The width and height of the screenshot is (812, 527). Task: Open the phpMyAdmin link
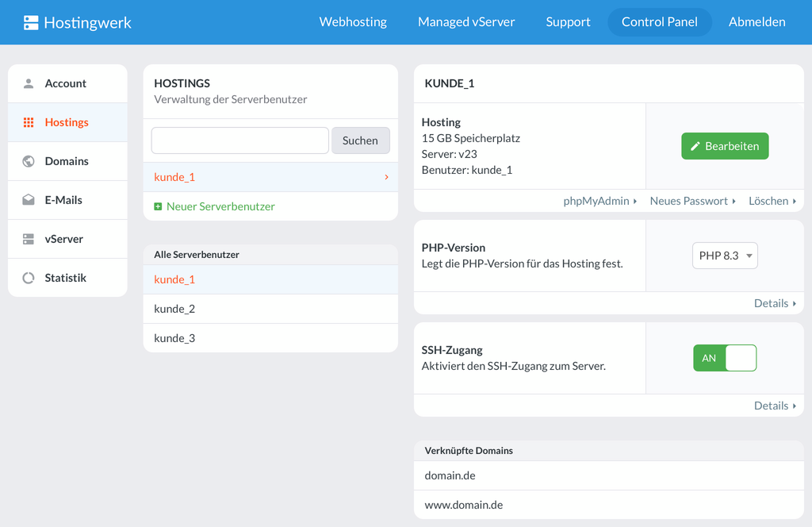click(599, 201)
